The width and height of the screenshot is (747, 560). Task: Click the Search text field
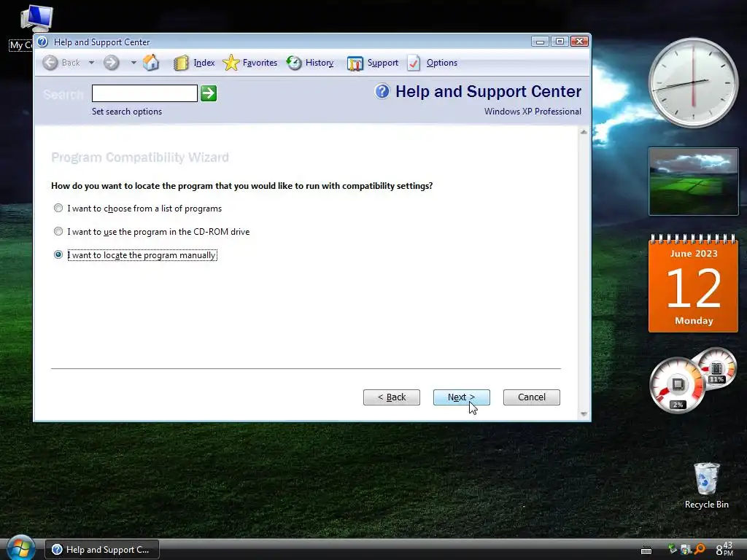pyautogui.click(x=144, y=93)
